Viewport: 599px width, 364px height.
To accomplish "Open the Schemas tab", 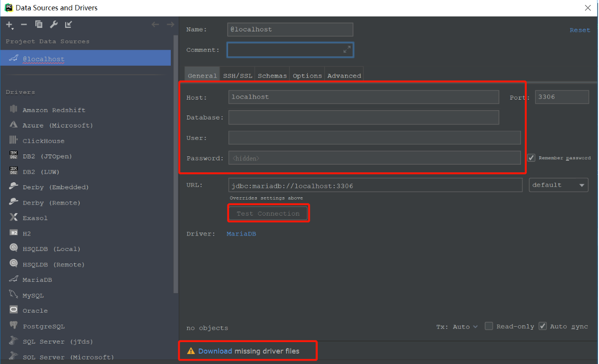I will pyautogui.click(x=272, y=75).
